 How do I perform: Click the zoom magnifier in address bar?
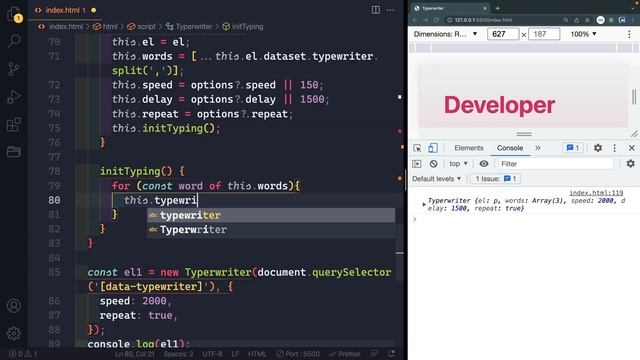[566, 20]
